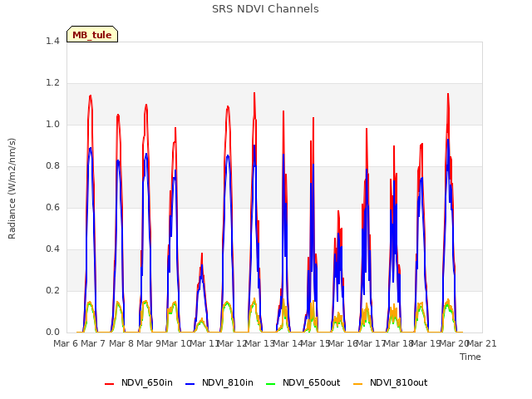Click the 1.2 y-axis tick label
Screen dimensions: 532x399
52,83
